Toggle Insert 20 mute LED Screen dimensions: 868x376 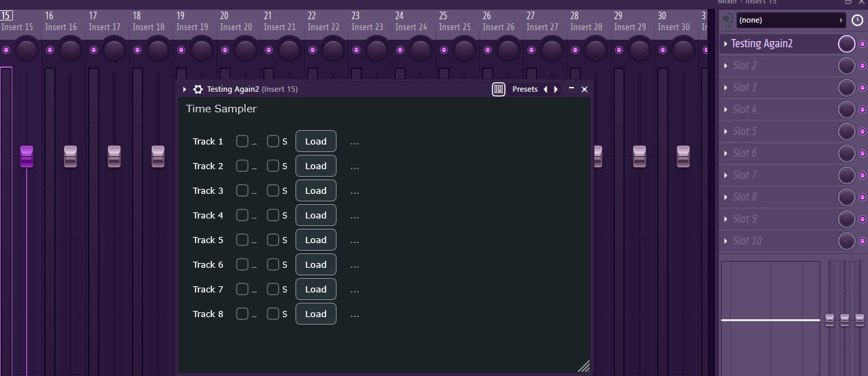(x=224, y=50)
